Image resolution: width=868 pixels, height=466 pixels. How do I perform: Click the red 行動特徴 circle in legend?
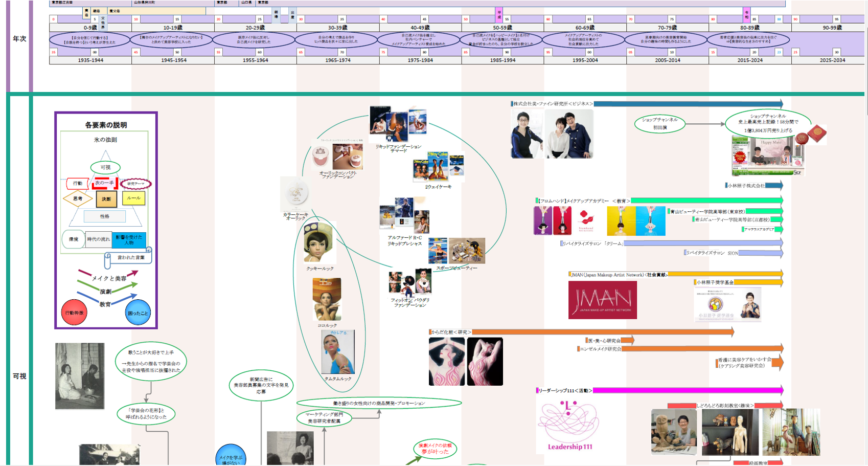pyautogui.click(x=74, y=313)
